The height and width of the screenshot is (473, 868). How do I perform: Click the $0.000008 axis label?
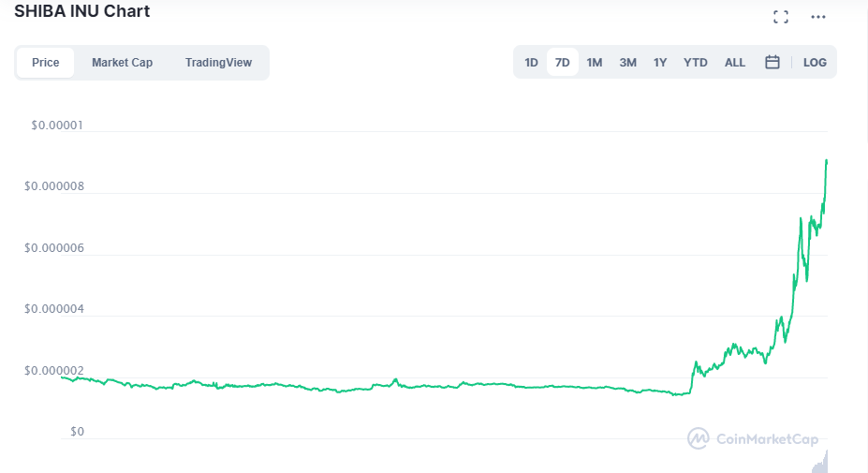click(x=54, y=186)
